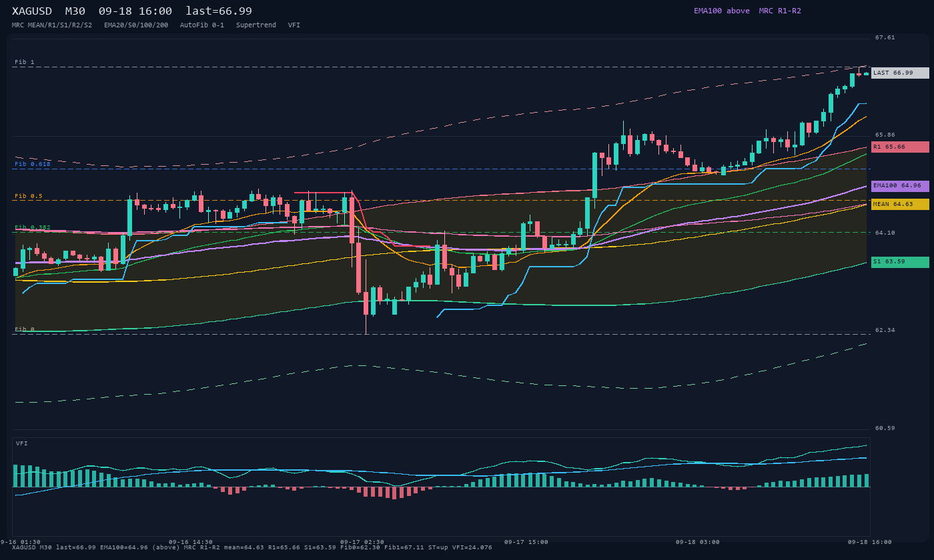The height and width of the screenshot is (560, 934).
Task: Click the last=66.99 title value
Action: pos(219,11)
